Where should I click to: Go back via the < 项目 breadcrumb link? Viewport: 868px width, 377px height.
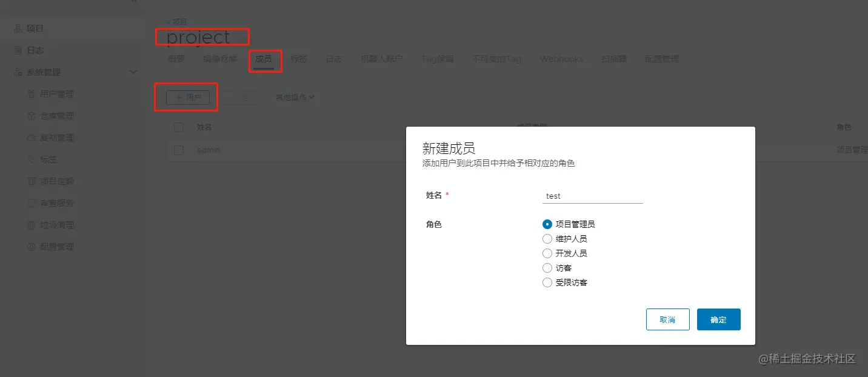point(176,22)
